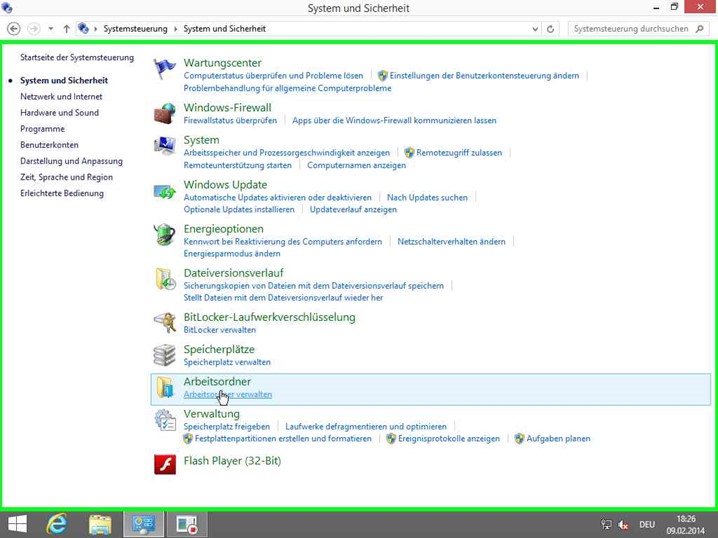Open Flash Player (32-Bit) heading

point(232,461)
